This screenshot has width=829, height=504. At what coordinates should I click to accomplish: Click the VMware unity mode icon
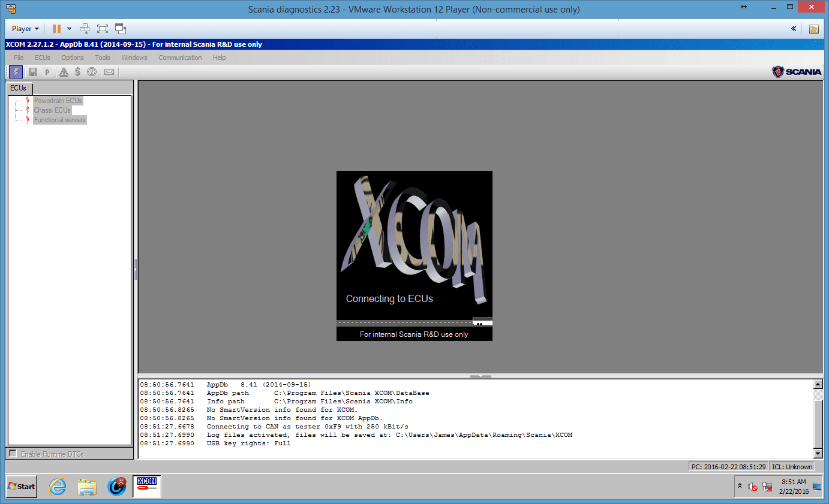(121, 29)
